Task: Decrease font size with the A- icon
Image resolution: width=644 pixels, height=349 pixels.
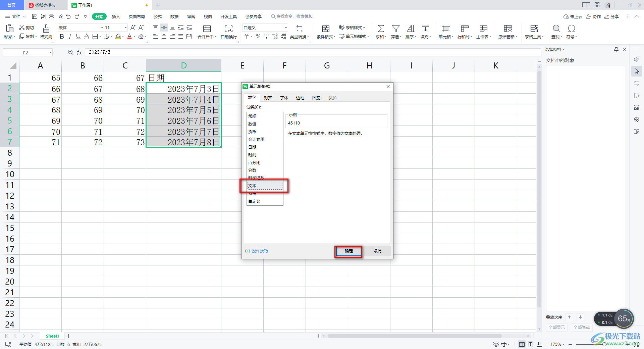Action: (x=141, y=28)
